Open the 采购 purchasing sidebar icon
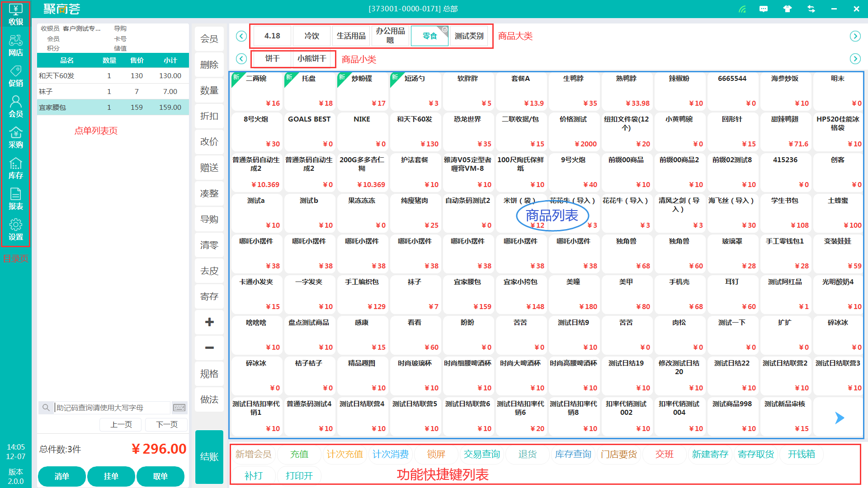This screenshot has height=488, width=868. coord(16,138)
